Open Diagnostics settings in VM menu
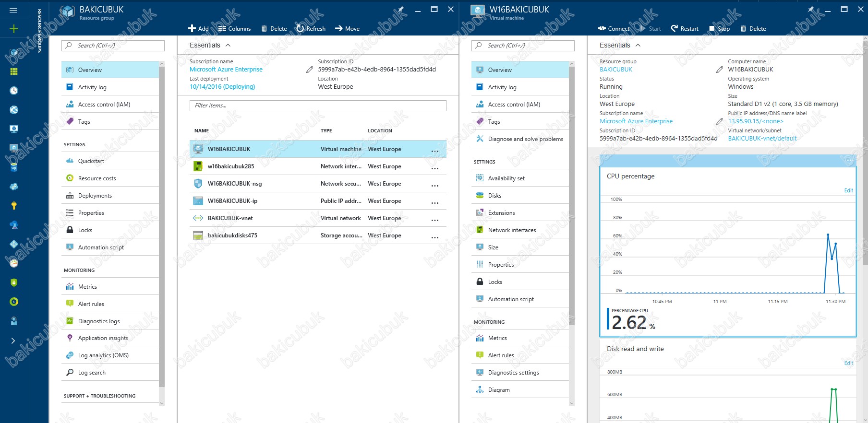Screen dimensions: 868x423 [520, 373]
